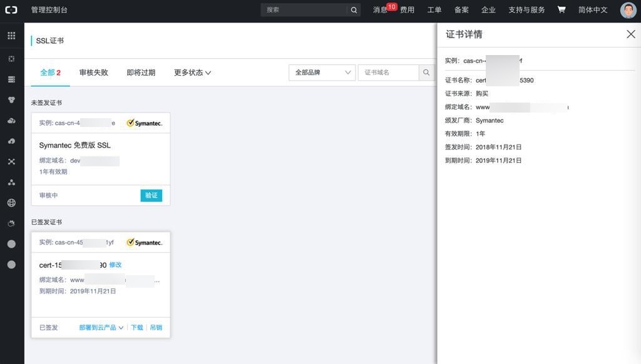This screenshot has width=641, height=364.
Task: Click the 已签发 status text
Action: 48,327
